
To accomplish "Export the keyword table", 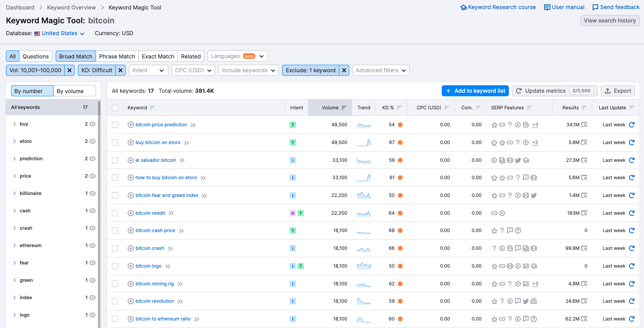I will coord(618,91).
